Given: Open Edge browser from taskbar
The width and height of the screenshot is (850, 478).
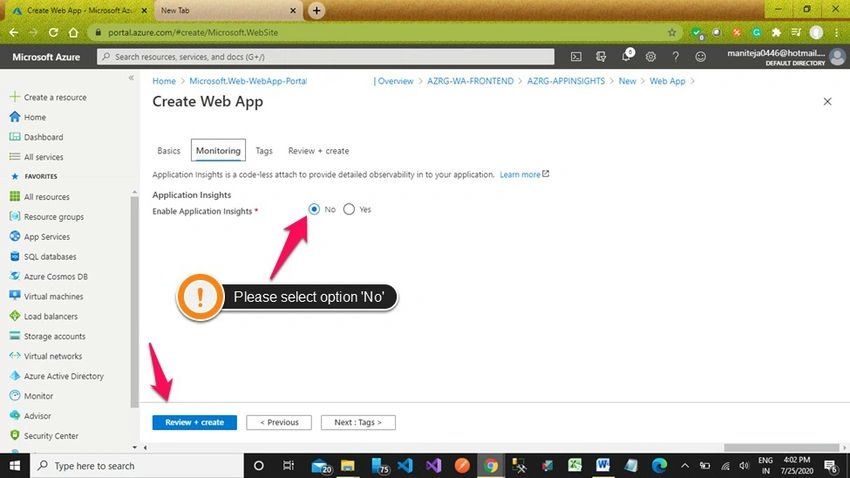Looking at the screenshot, I should (x=659, y=466).
